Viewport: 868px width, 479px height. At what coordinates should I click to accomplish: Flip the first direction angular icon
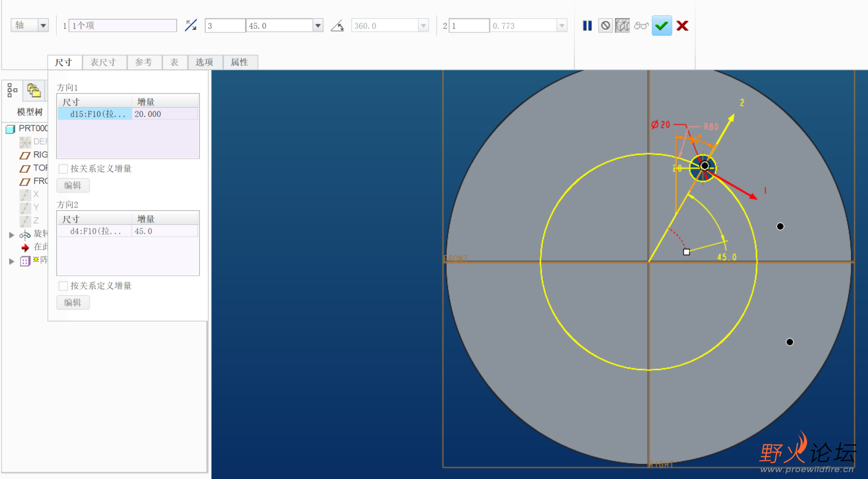pyautogui.click(x=191, y=25)
